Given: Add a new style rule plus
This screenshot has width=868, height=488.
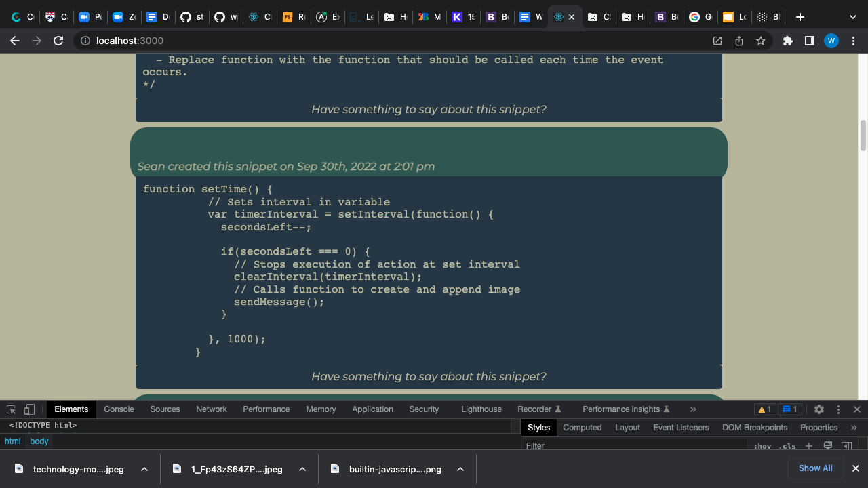Looking at the screenshot, I should (x=809, y=445).
